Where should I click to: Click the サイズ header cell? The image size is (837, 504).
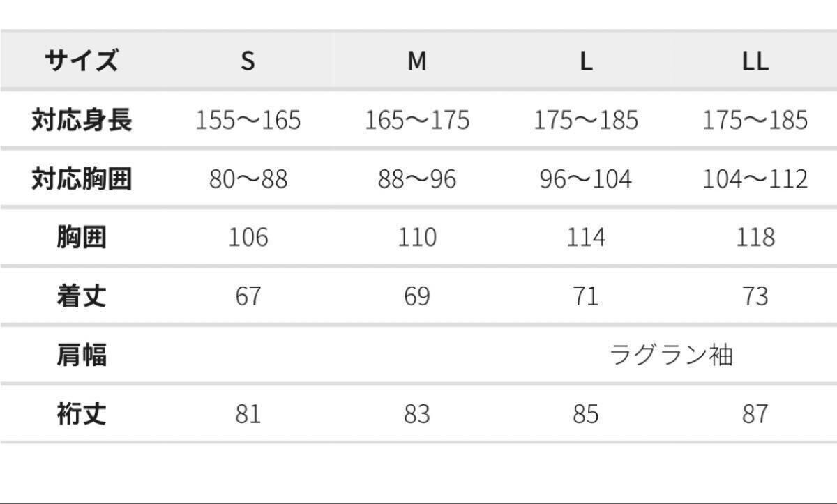(x=82, y=61)
